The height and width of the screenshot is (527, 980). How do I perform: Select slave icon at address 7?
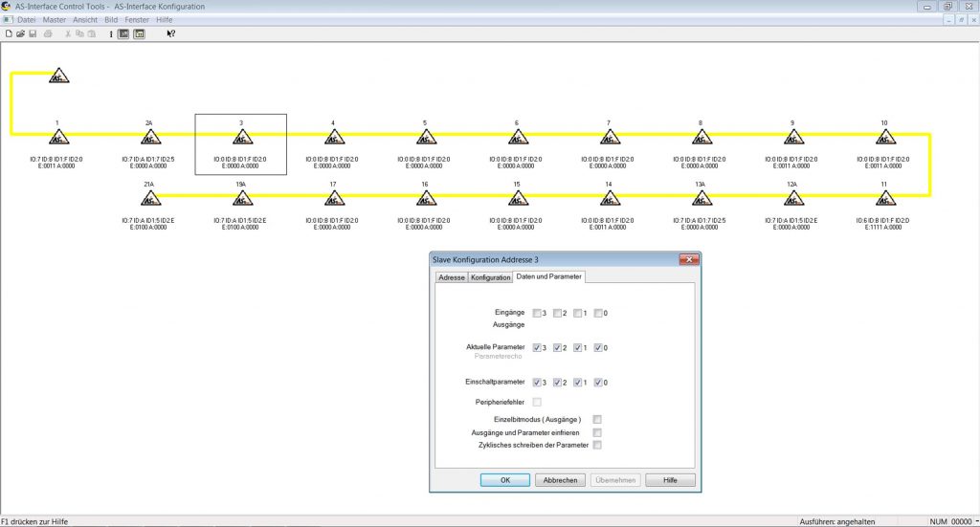point(609,138)
